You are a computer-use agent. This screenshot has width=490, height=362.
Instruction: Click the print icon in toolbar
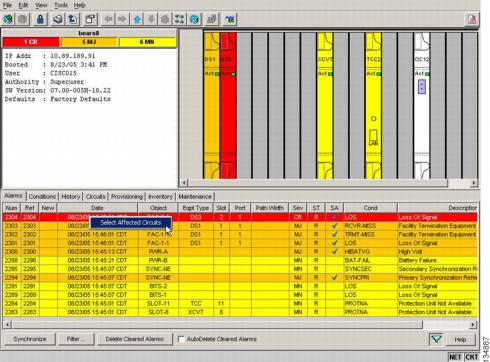coord(58,19)
